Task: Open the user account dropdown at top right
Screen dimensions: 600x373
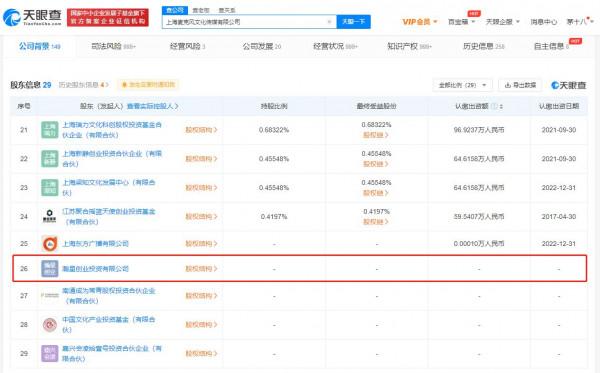Action: point(580,22)
